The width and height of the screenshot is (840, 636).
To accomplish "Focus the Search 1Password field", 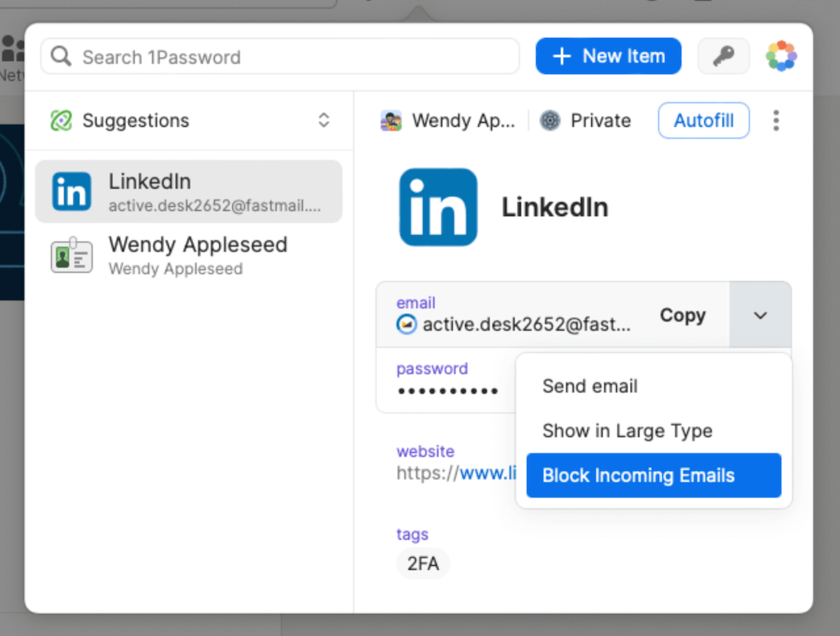I will (290, 57).
